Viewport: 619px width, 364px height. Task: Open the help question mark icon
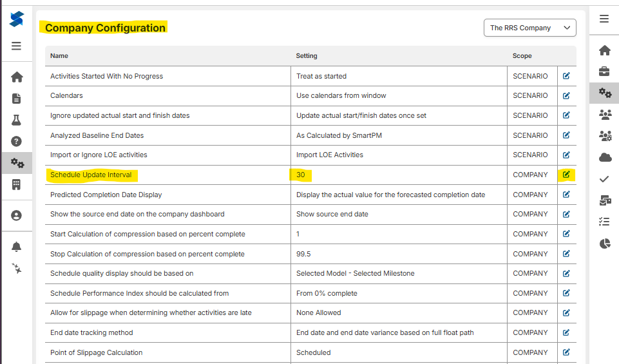pos(16,141)
